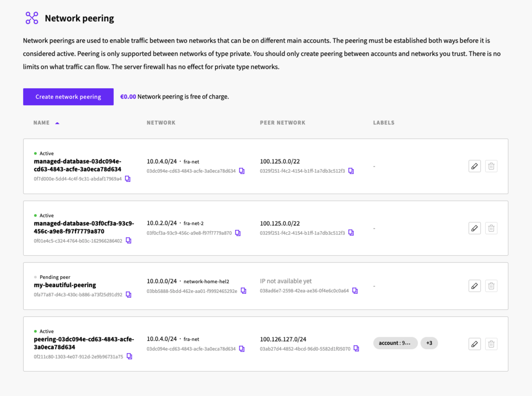Copy fra-net UUID in peering-03dc094e row

pos(242,349)
